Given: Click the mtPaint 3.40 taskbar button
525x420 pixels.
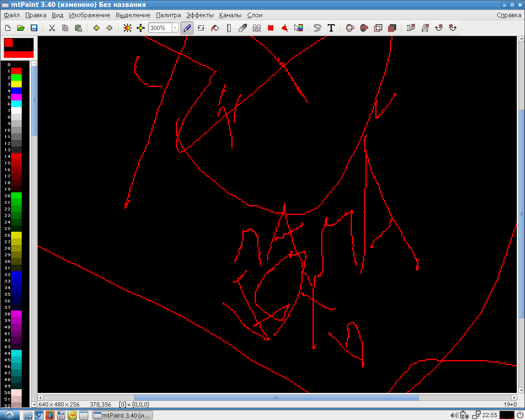Looking at the screenshot, I should point(122,415).
